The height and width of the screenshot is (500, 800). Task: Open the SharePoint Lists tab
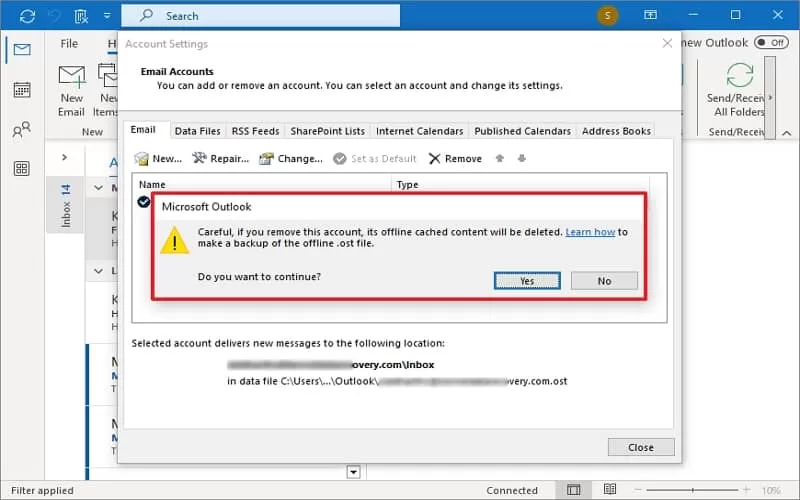(x=328, y=131)
